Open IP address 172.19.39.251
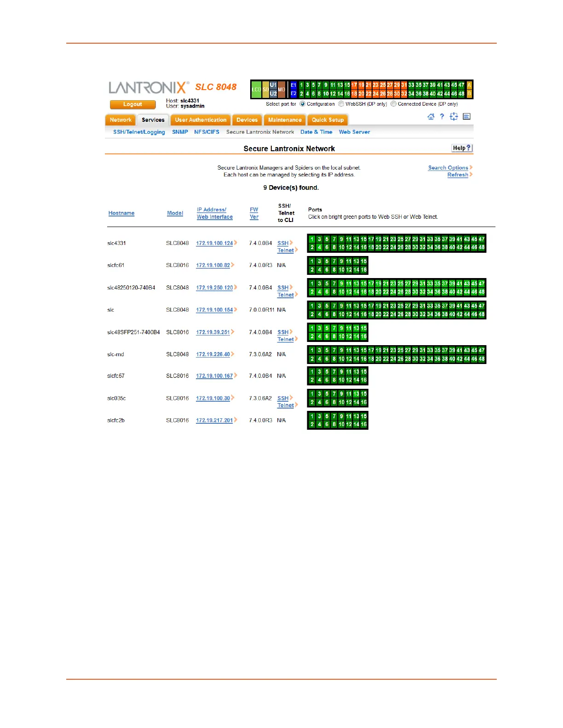The height and width of the screenshot is (728, 563). 213,332
